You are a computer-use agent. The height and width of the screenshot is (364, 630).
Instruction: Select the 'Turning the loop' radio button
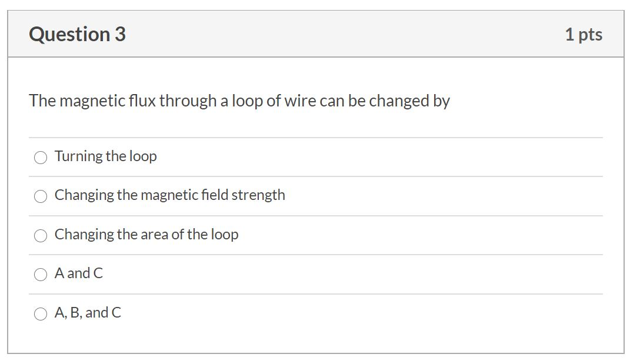click(40, 157)
